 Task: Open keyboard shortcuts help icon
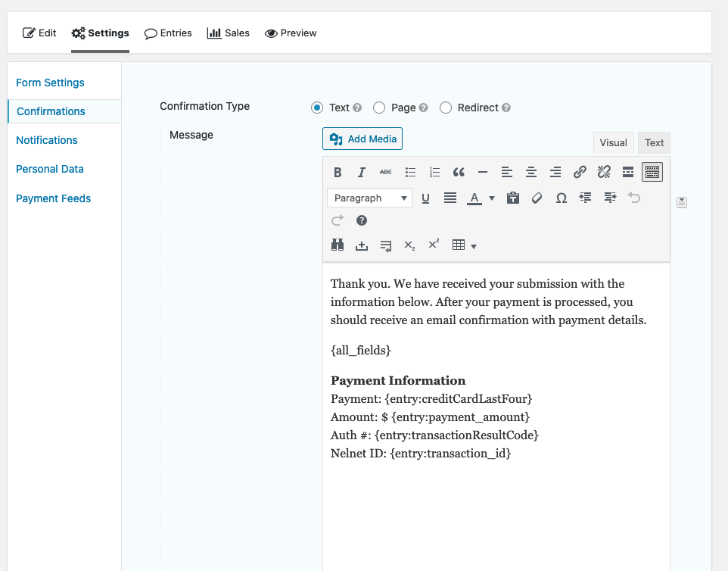click(361, 220)
